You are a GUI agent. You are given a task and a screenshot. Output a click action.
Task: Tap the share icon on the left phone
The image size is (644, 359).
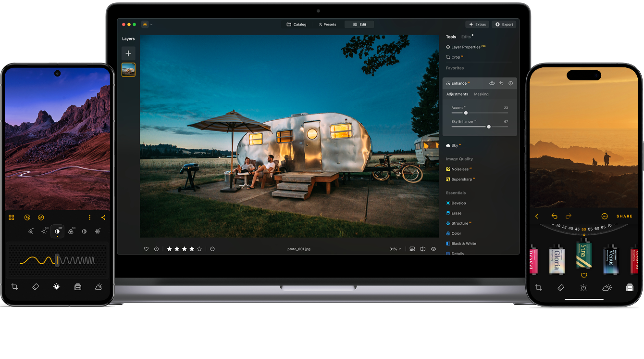[x=103, y=218]
